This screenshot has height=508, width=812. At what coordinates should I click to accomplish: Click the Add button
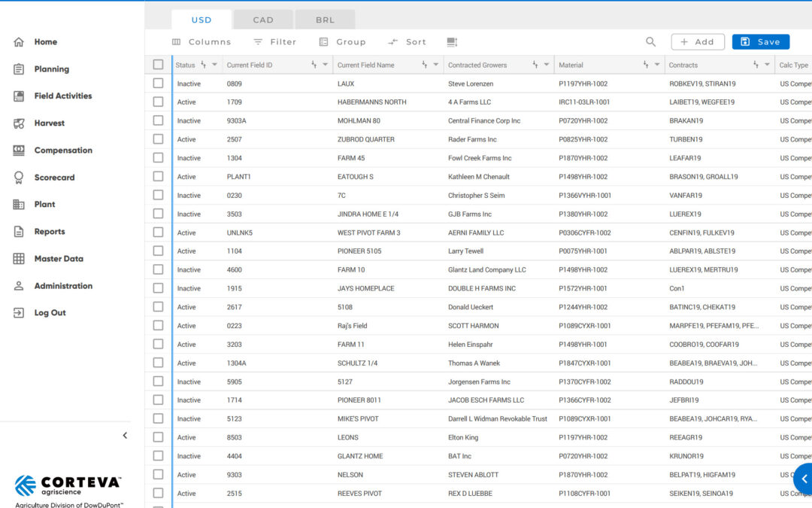pyautogui.click(x=697, y=42)
